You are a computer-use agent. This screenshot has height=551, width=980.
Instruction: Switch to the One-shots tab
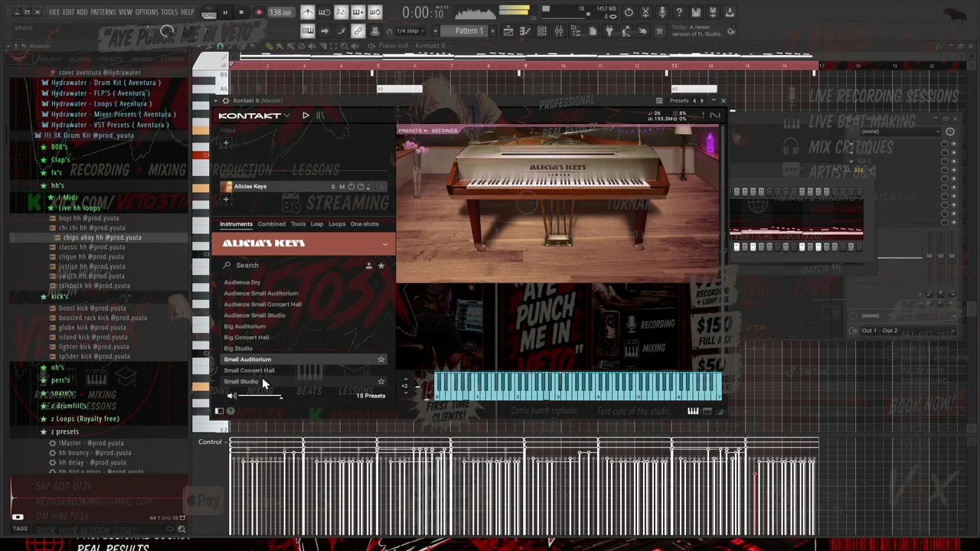pos(364,224)
